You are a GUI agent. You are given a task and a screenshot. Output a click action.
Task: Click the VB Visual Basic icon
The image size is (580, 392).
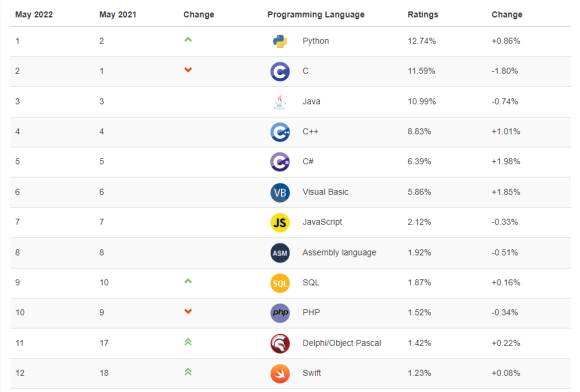tap(280, 192)
